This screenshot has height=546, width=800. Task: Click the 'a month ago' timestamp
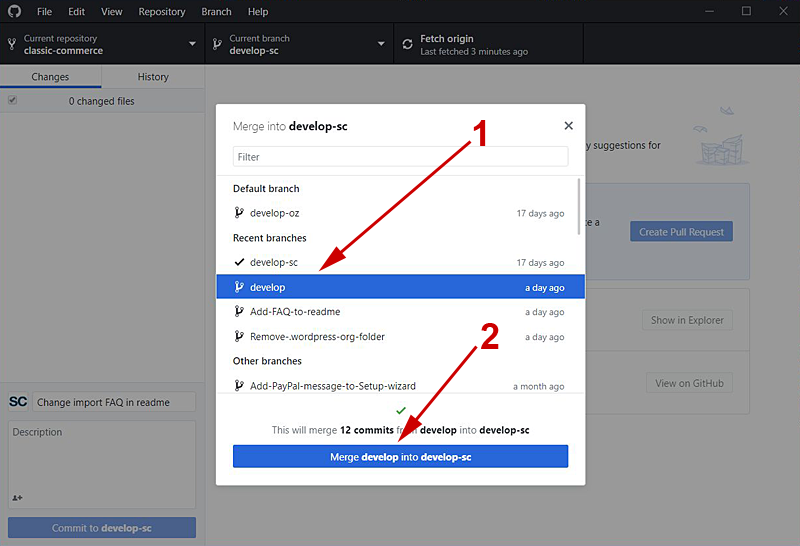tap(538, 386)
